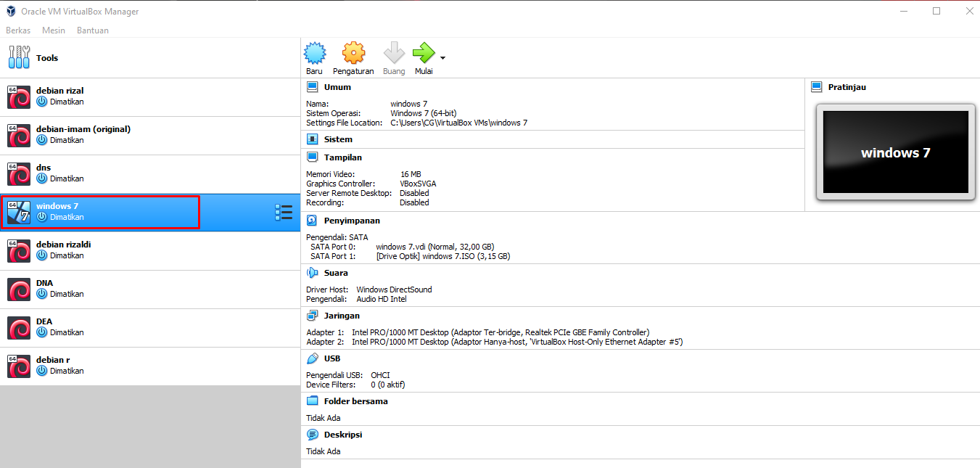Open Pengaturan settings gear icon

[353, 53]
